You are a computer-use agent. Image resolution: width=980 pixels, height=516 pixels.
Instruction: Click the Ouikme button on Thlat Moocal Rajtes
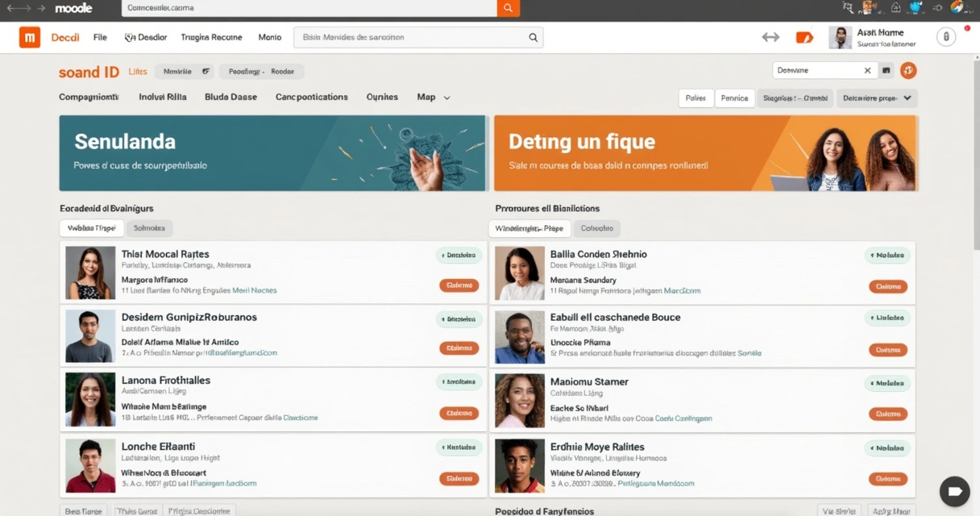[459, 285]
